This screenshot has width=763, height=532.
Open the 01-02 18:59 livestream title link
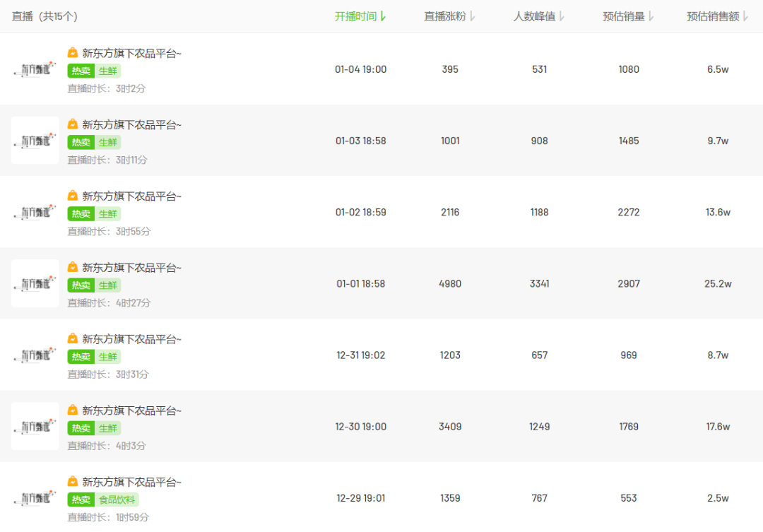tap(131, 196)
